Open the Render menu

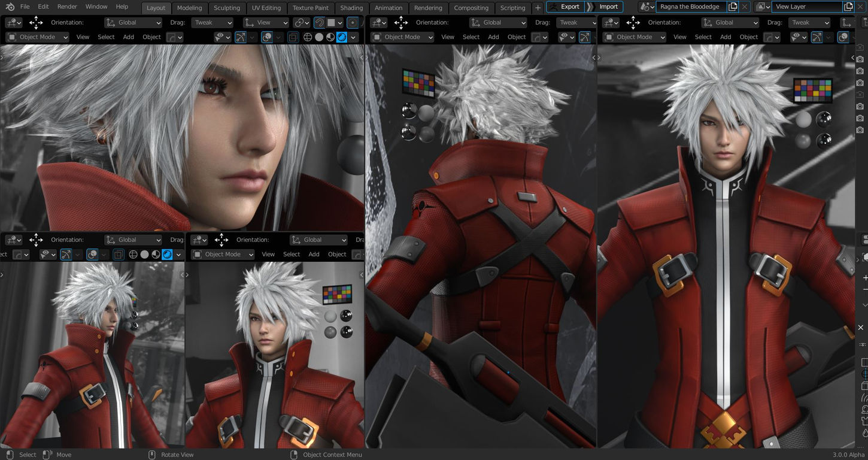click(67, 7)
